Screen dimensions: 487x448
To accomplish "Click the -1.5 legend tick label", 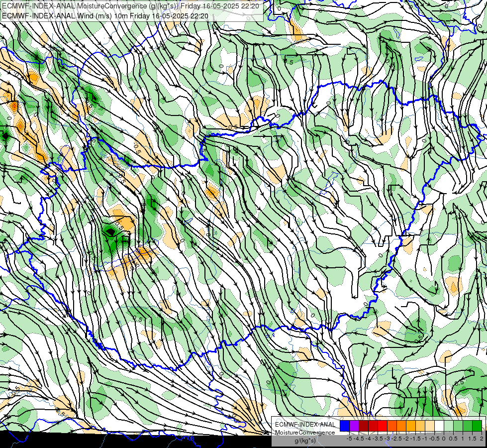I will (415, 439).
